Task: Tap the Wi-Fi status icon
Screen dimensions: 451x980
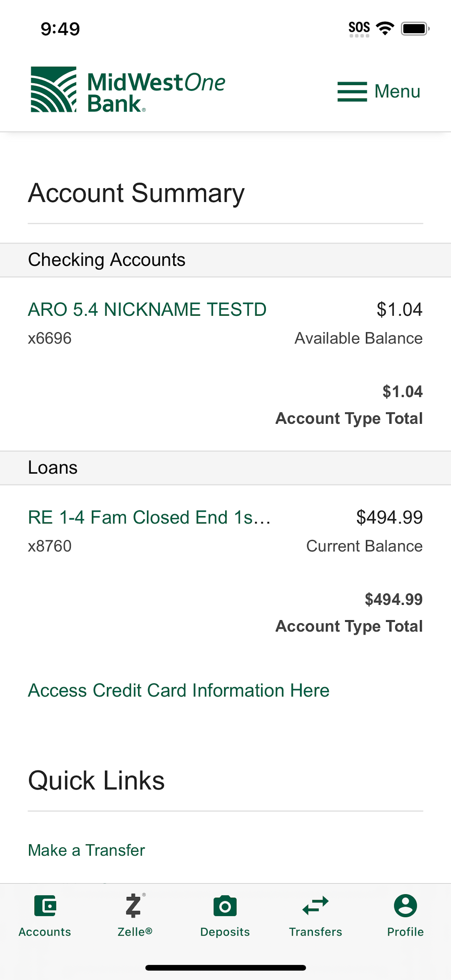Action: tap(385, 29)
